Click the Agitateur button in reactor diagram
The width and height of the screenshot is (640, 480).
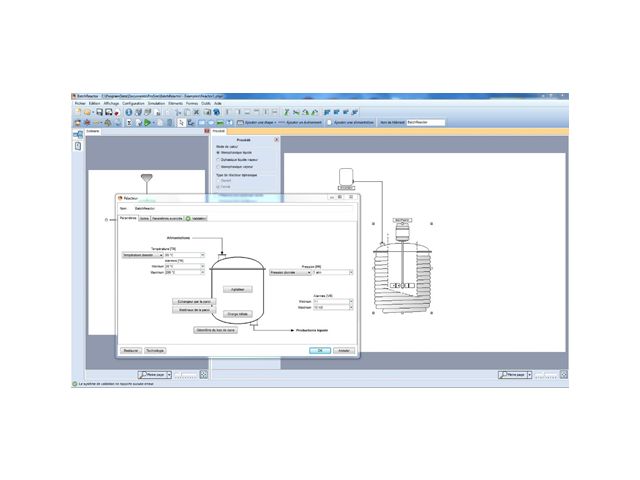237,288
